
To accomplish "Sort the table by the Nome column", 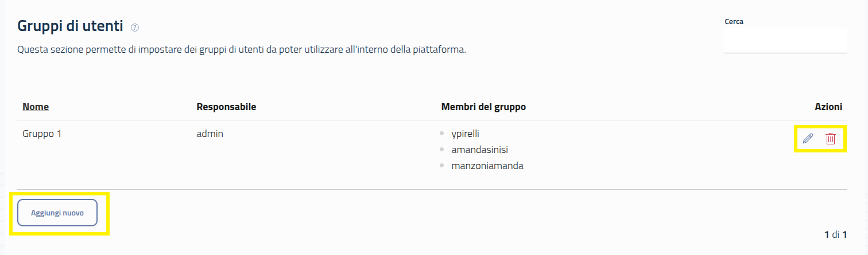I will coord(36,107).
